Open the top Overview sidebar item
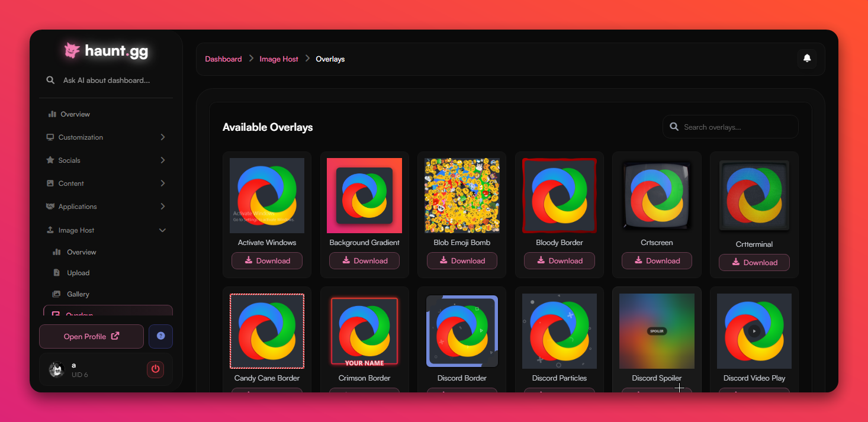 point(107,114)
